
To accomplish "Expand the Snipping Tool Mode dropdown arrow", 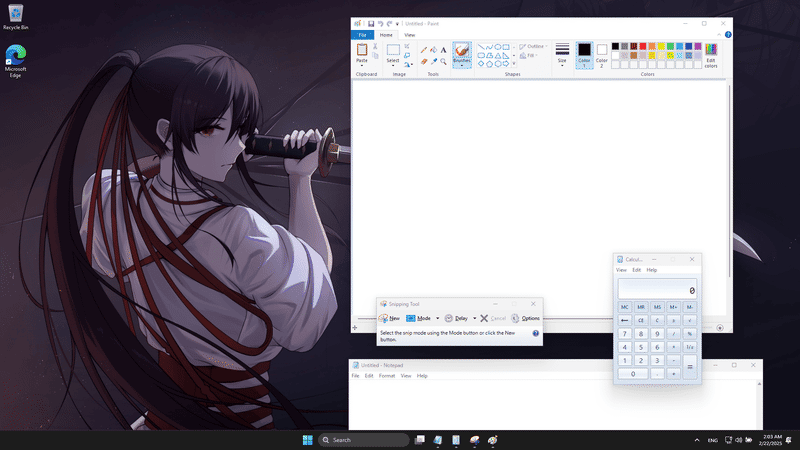I will [x=436, y=318].
